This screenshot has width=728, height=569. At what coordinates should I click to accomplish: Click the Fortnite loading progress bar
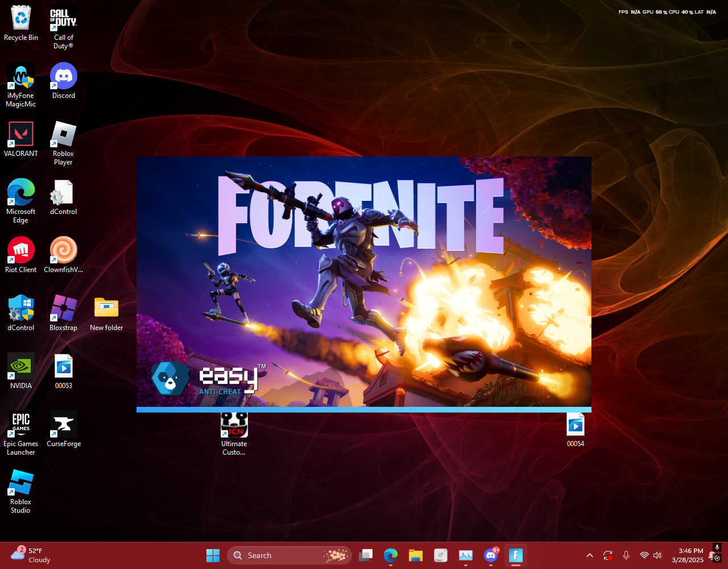coord(364,410)
